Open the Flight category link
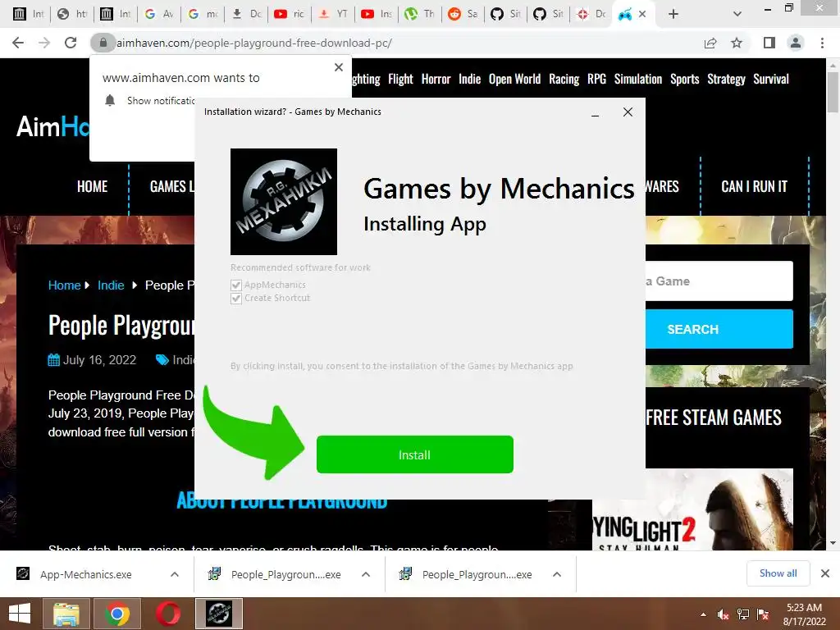This screenshot has height=630, width=840. point(400,80)
